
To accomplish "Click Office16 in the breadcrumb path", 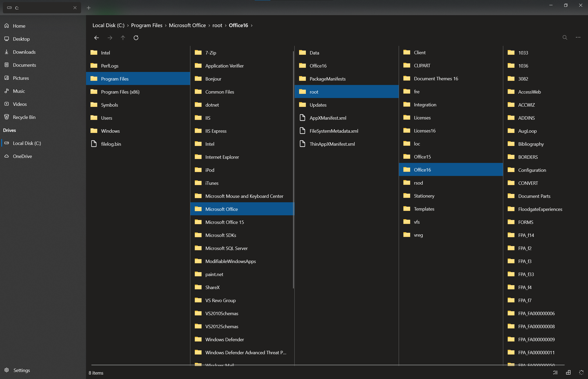I will [x=238, y=25].
